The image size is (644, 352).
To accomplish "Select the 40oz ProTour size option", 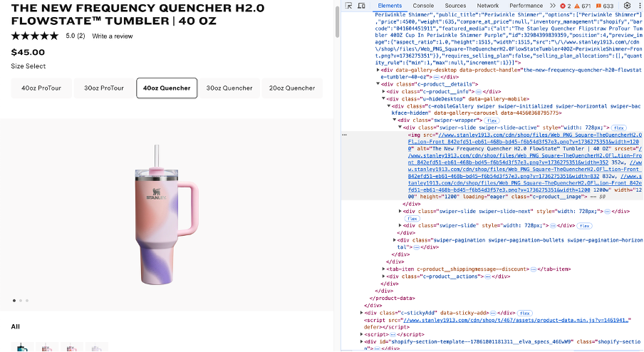I will [41, 88].
